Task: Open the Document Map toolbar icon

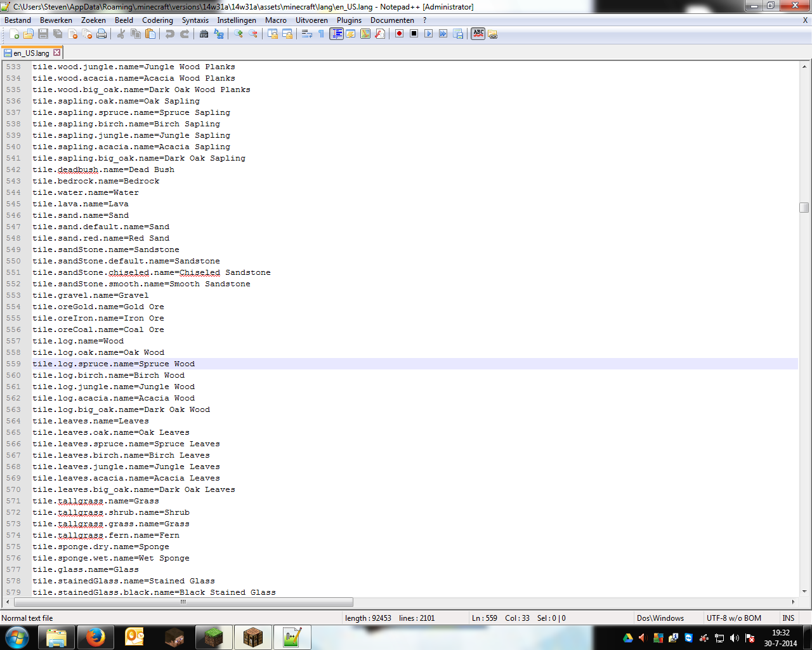Action: click(365, 34)
